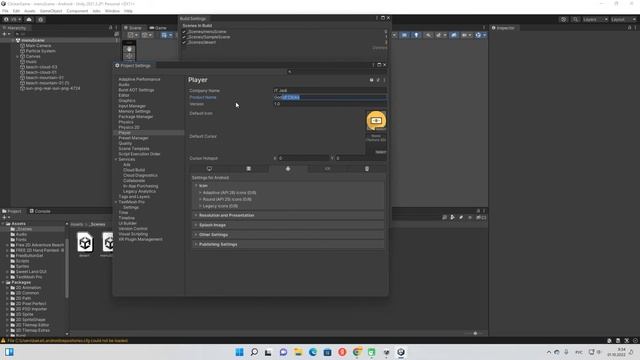640x360 pixels.
Task: Click the Version field showing 1.0
Action: click(x=330, y=104)
